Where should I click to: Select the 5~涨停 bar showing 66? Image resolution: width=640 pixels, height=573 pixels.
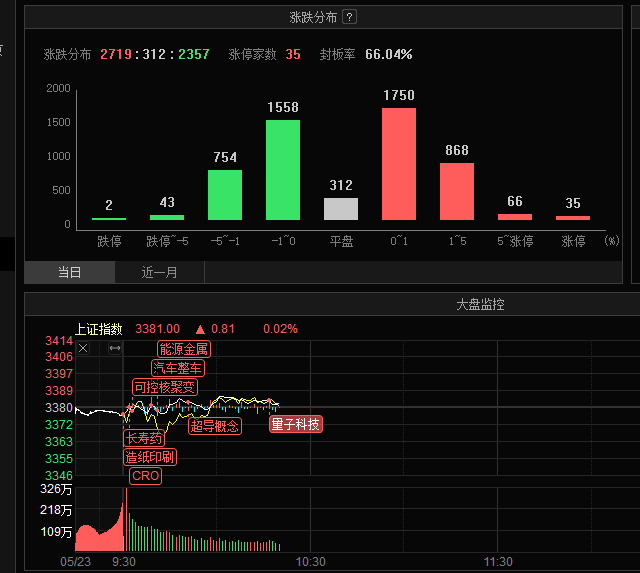(515, 217)
